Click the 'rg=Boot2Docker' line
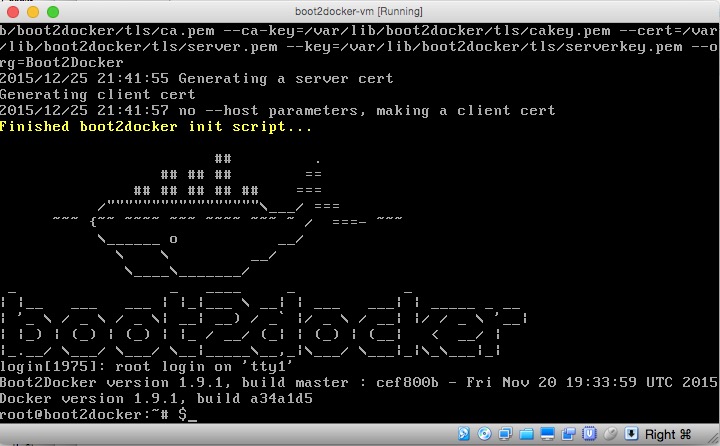This screenshot has height=446, width=720. pos(62,62)
